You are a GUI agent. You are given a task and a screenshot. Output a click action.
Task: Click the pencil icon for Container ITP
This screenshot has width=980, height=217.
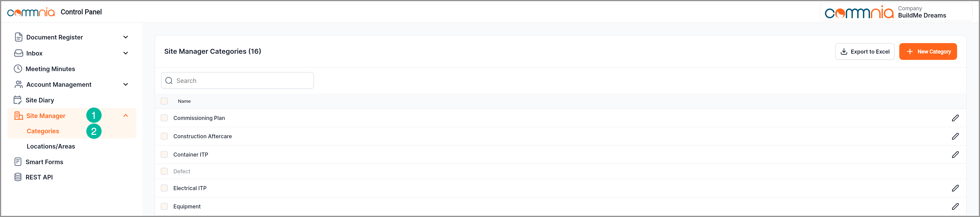point(955,154)
